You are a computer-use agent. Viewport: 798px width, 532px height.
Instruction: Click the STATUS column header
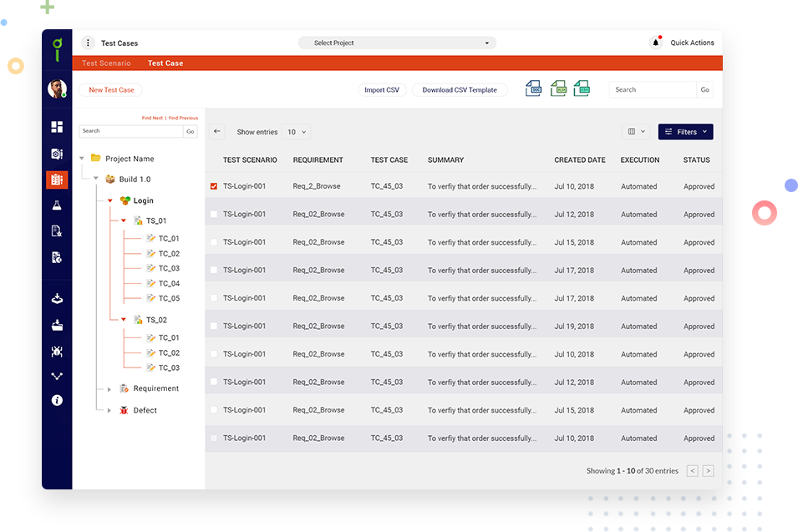[x=696, y=160]
